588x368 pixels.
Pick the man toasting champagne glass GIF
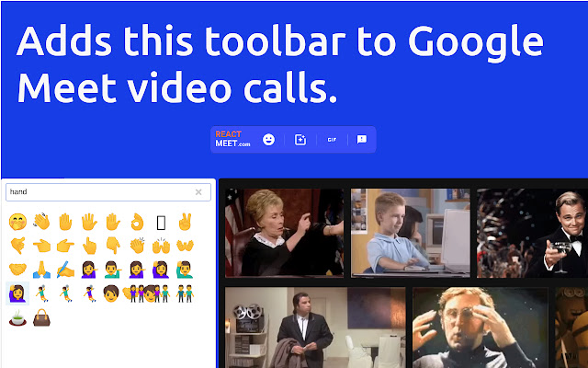pos(533,233)
